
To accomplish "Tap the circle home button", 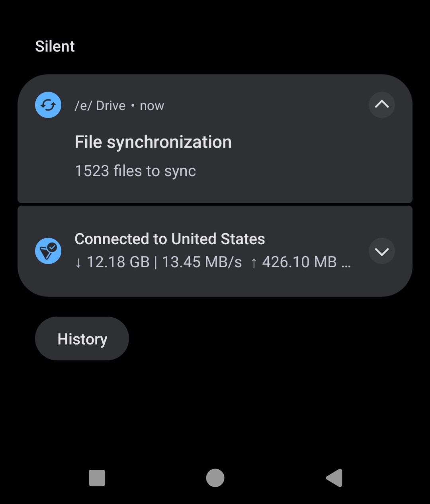I will tap(215, 478).
